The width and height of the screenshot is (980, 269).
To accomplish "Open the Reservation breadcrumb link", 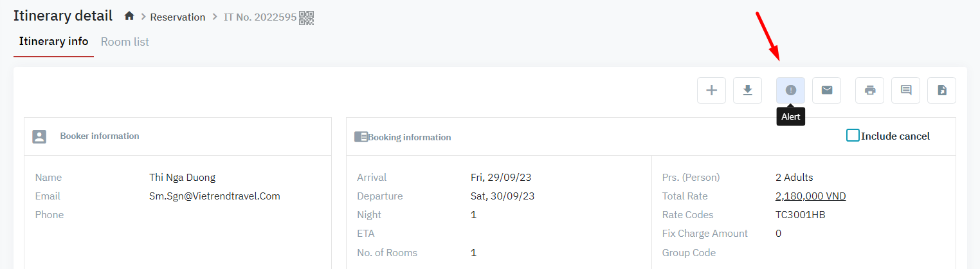I will coord(177,17).
